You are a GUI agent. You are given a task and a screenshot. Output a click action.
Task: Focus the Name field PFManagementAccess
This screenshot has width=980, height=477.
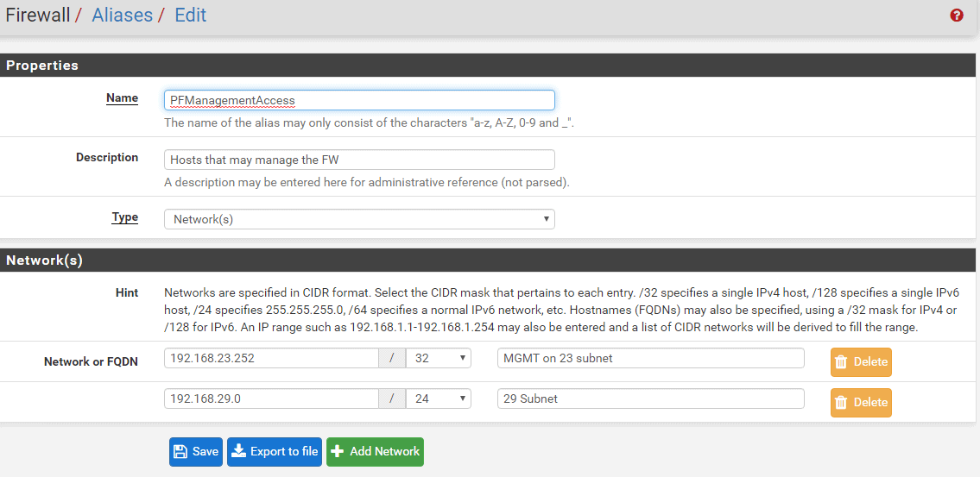(x=359, y=100)
